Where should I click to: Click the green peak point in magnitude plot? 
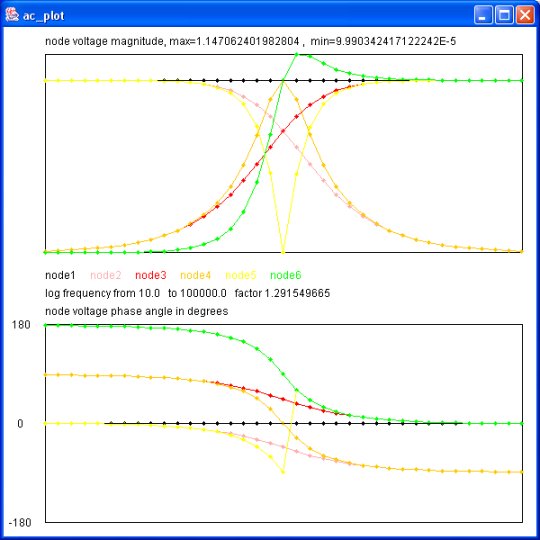click(297, 54)
